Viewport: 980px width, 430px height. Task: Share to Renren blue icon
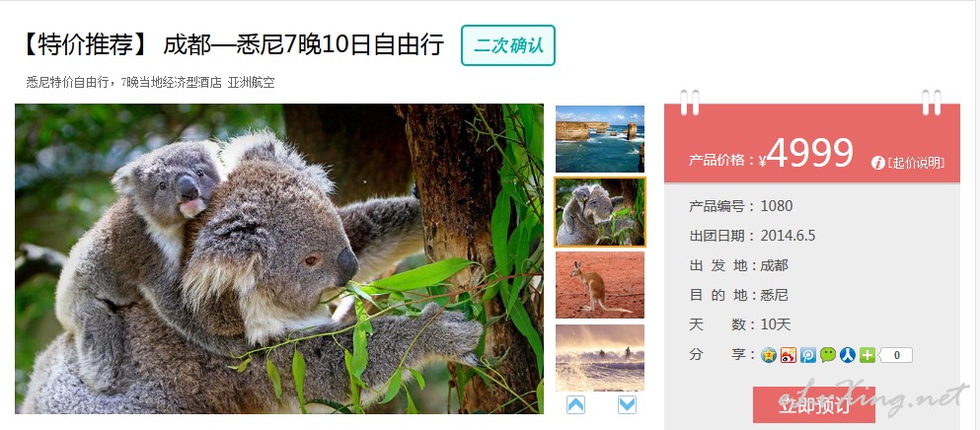[848, 355]
